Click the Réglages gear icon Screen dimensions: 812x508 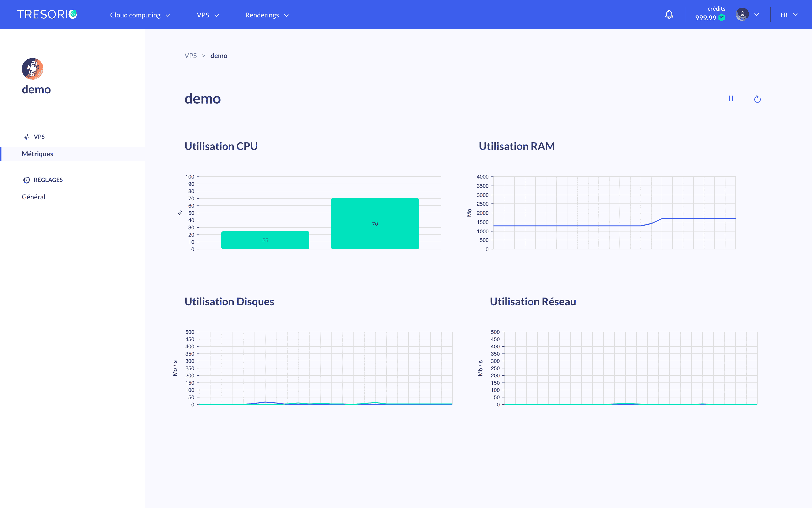(x=27, y=180)
